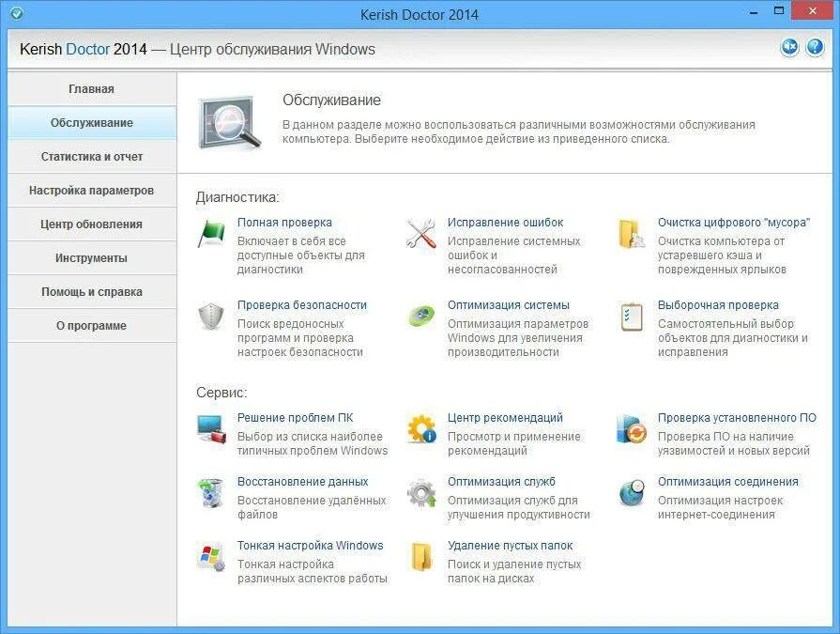Click the Обслуживание heading at top
Screen dimensions: 840x634
pos(331,101)
